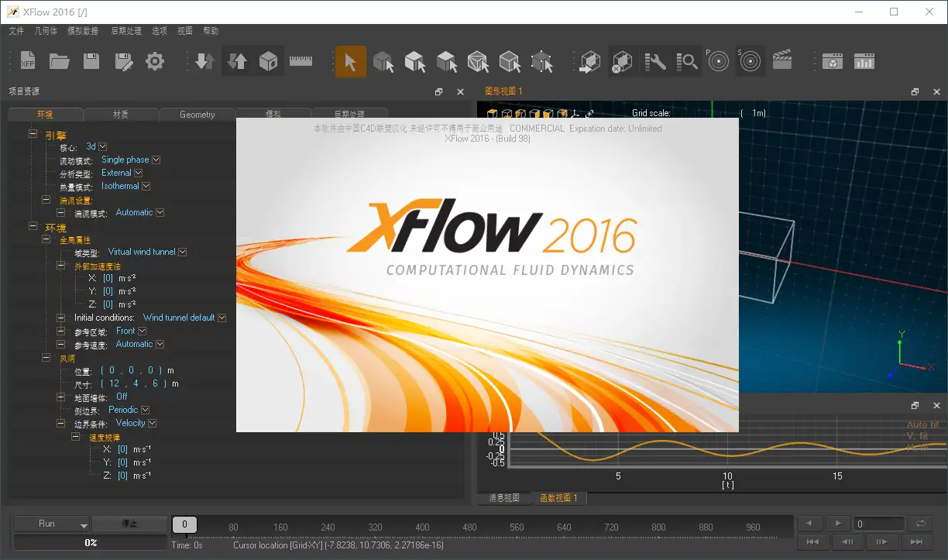Image resolution: width=948 pixels, height=560 pixels.
Task: Float the 项目资源 panel with undock icon
Action: (439, 91)
